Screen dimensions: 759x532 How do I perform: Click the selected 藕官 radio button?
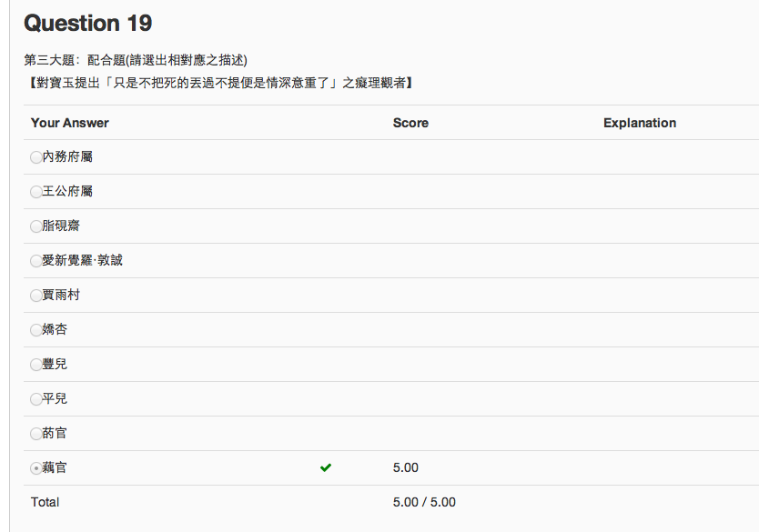coord(36,468)
